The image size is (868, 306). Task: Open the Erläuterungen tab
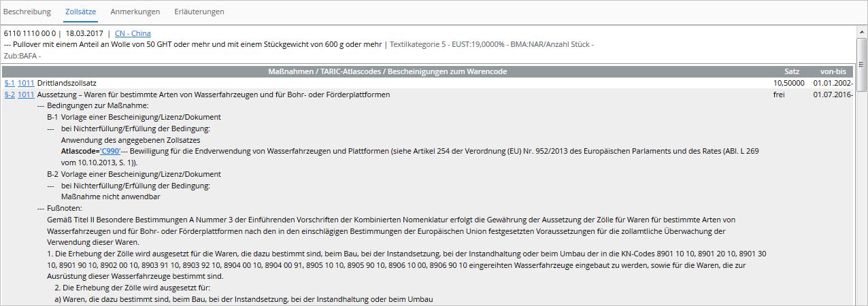pos(199,12)
